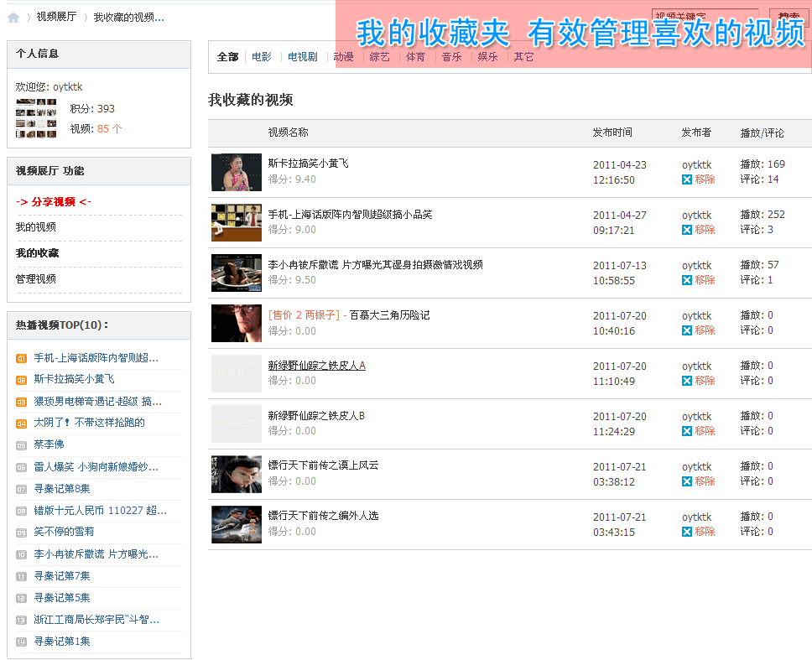Click the remove X icon for 镖行天下前传之编外人选

click(x=687, y=532)
